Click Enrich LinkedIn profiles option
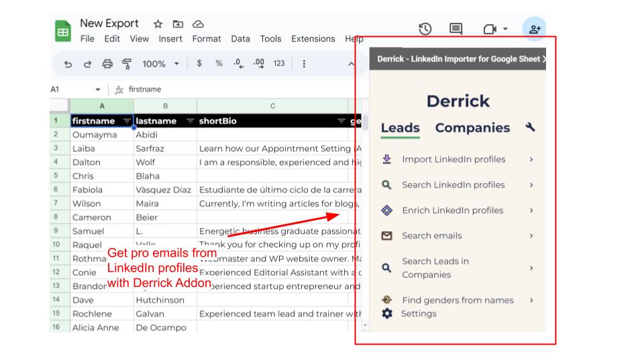The image size is (644, 362). (x=452, y=210)
